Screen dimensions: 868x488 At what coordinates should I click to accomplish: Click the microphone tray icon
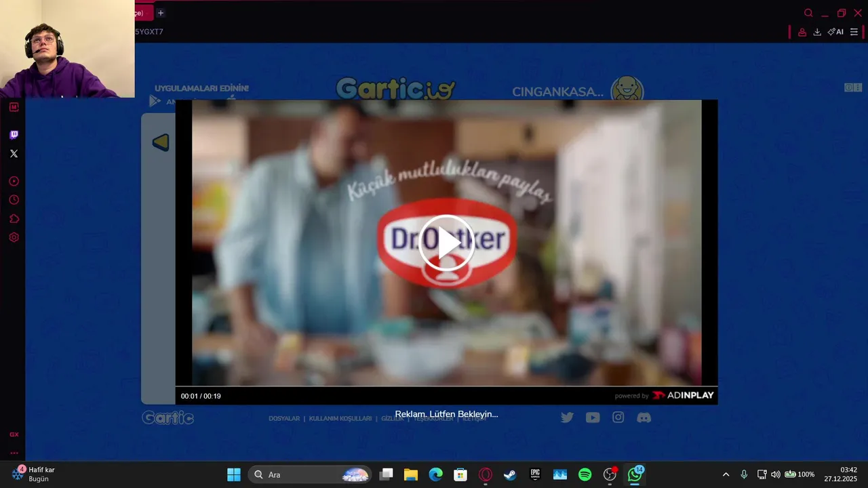744,474
